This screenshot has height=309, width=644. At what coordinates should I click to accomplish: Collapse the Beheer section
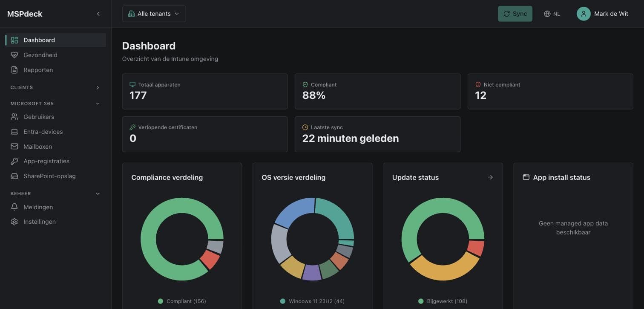click(x=55, y=193)
